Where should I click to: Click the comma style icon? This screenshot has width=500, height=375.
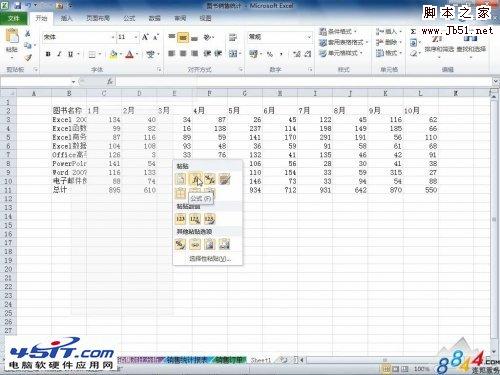(281, 54)
